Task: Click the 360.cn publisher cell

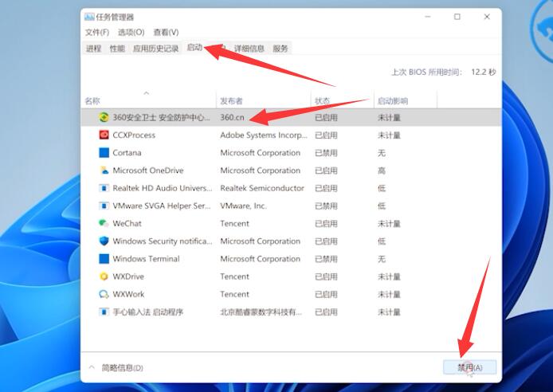Action: [x=232, y=117]
